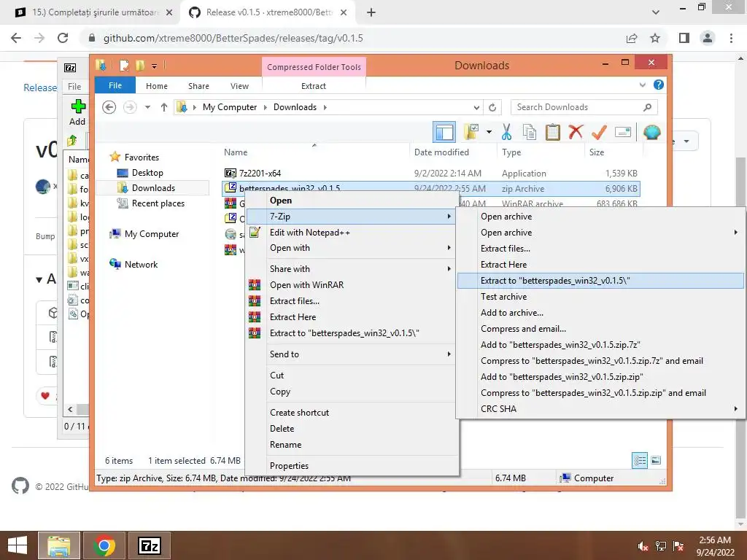The width and height of the screenshot is (747, 560).
Task: Click the 7z2201-x64 file row
Action: pos(430,174)
